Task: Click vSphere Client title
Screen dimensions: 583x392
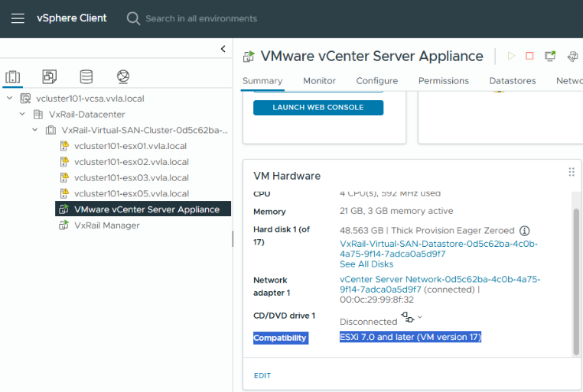Action: [71, 18]
